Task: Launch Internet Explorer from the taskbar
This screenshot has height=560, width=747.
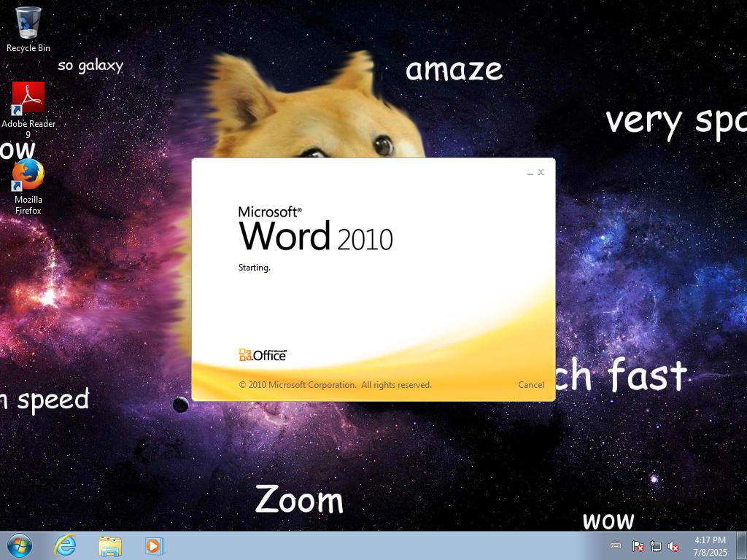Action: tap(66, 545)
